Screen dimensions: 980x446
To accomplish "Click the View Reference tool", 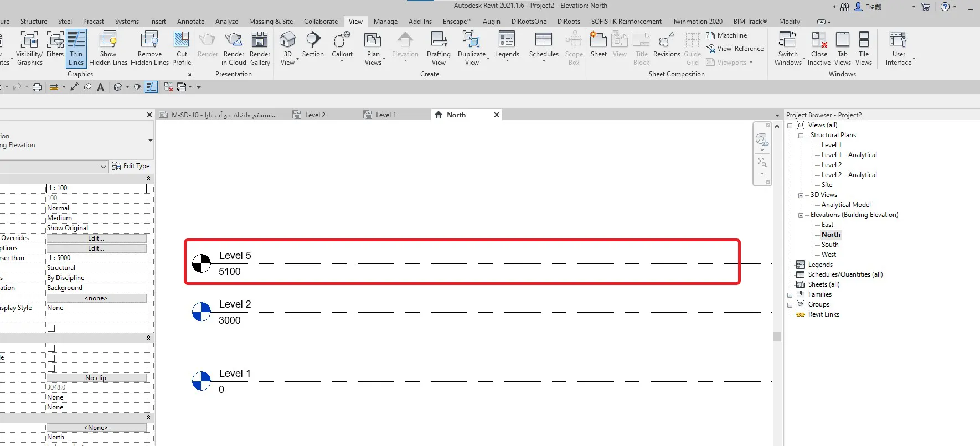I will click(735, 49).
